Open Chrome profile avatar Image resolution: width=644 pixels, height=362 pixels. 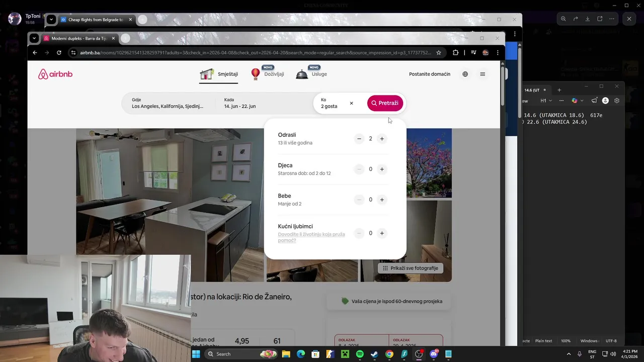tap(486, 52)
